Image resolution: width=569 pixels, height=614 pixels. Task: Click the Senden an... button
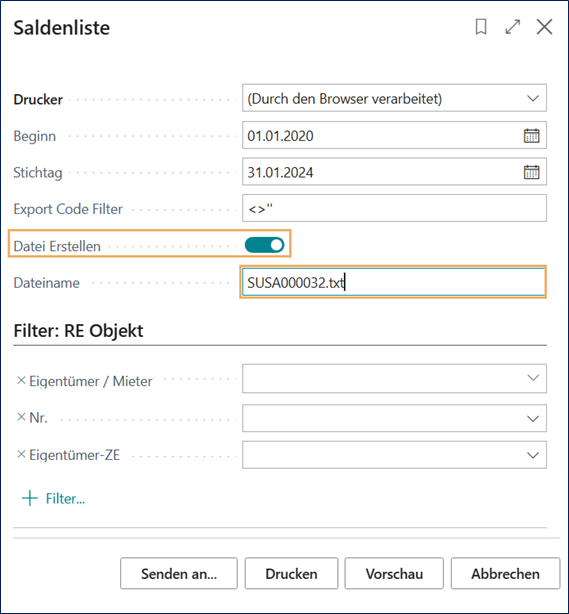(x=179, y=574)
